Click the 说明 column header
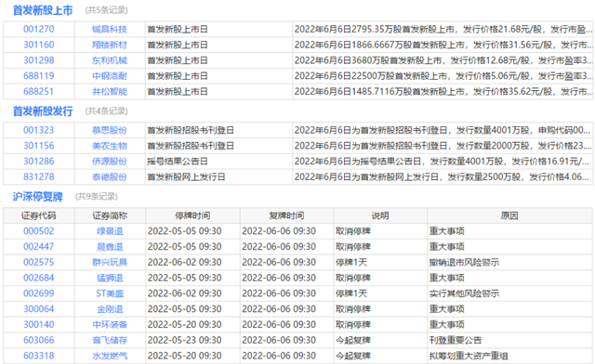The width and height of the screenshot is (595, 364). tap(380, 215)
